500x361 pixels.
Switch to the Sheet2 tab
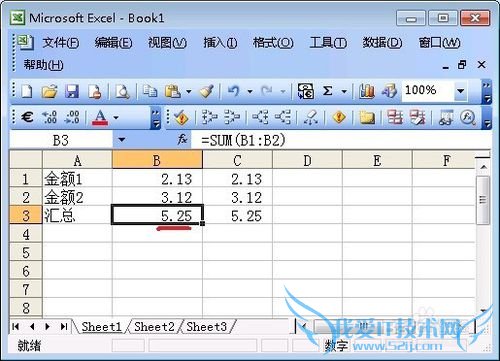pyautogui.click(x=154, y=327)
